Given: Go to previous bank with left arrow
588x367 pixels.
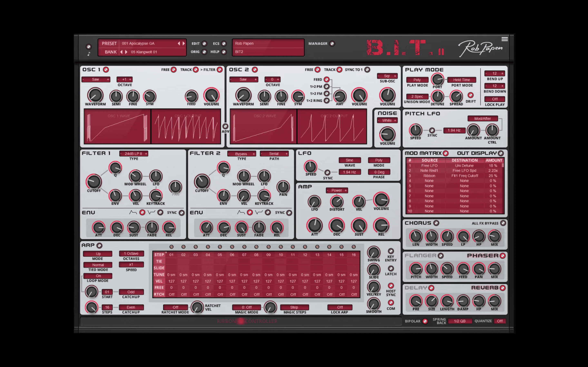Looking at the screenshot, I should tap(121, 52).
